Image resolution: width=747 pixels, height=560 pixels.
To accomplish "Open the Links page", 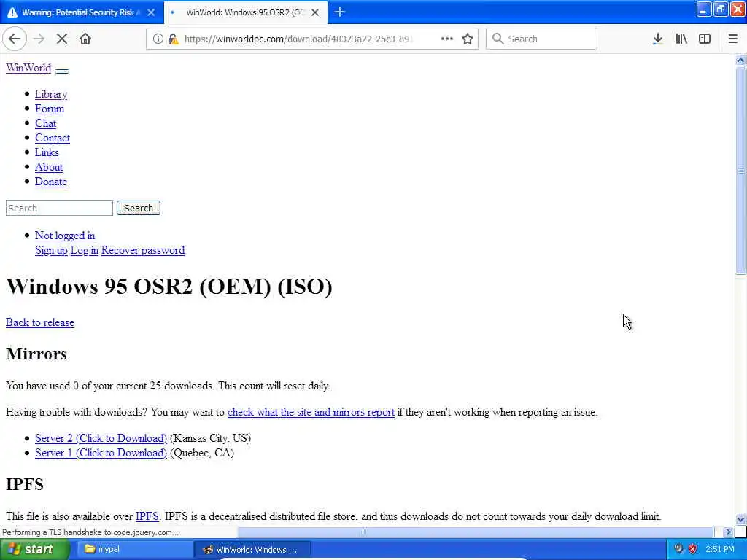I will coord(47,152).
